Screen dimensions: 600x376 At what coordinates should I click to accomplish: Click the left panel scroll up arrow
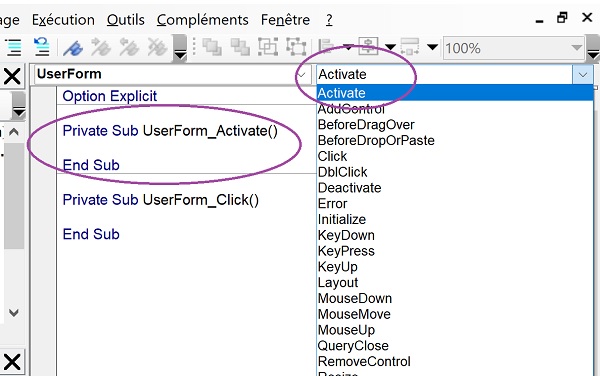click(14, 132)
